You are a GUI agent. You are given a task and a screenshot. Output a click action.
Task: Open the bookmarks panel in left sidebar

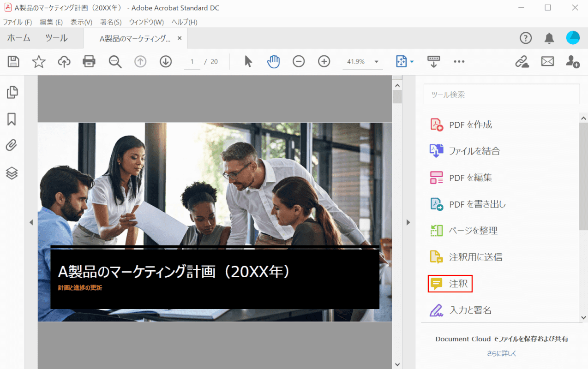[12, 119]
